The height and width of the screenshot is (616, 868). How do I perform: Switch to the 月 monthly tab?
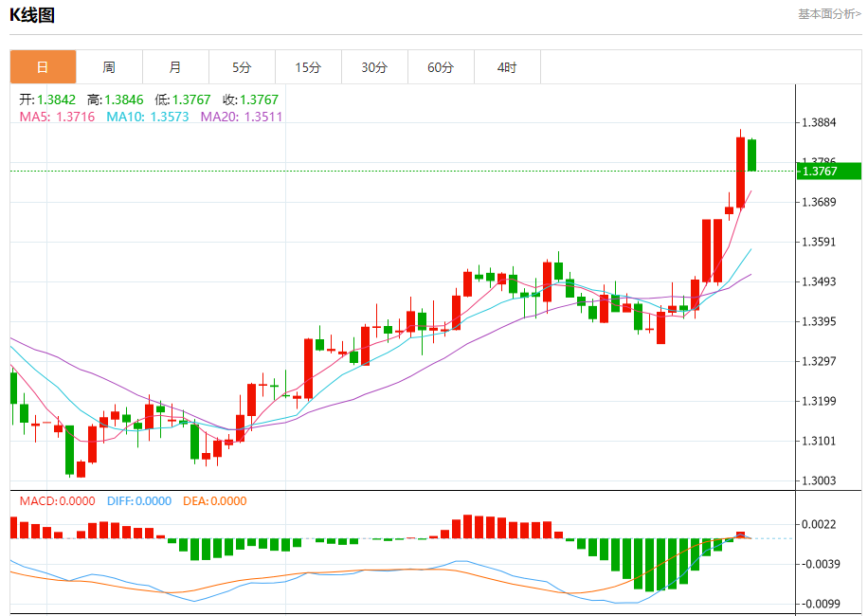coord(175,67)
